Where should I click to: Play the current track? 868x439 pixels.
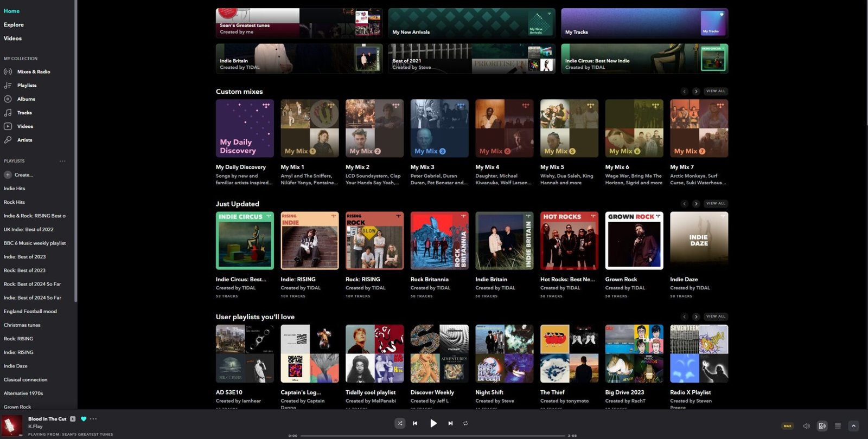433,423
